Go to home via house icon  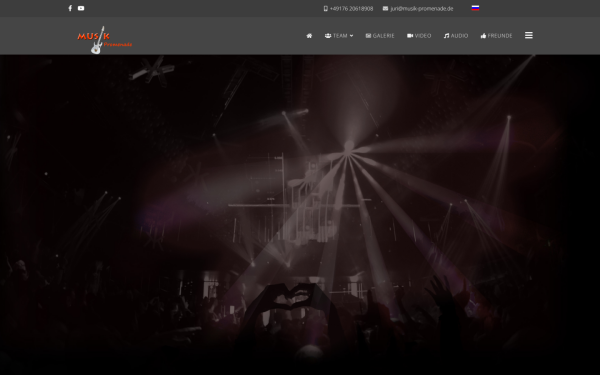(x=309, y=36)
